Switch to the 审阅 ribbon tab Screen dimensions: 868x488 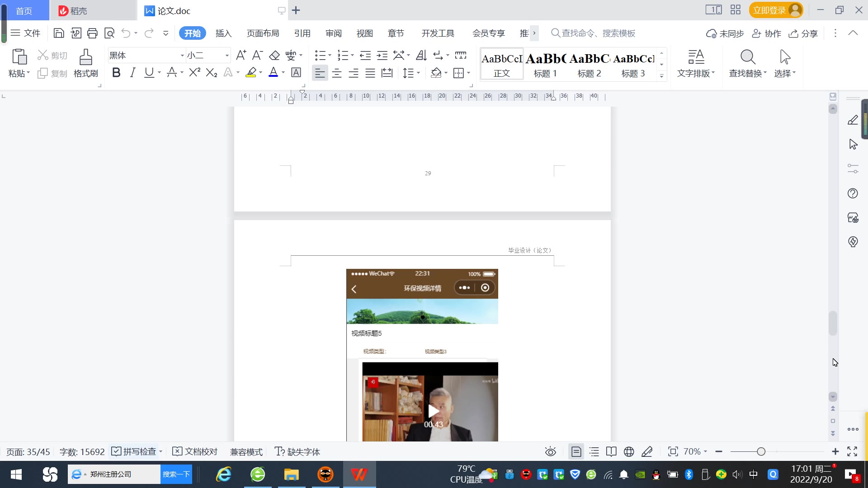[x=333, y=33]
